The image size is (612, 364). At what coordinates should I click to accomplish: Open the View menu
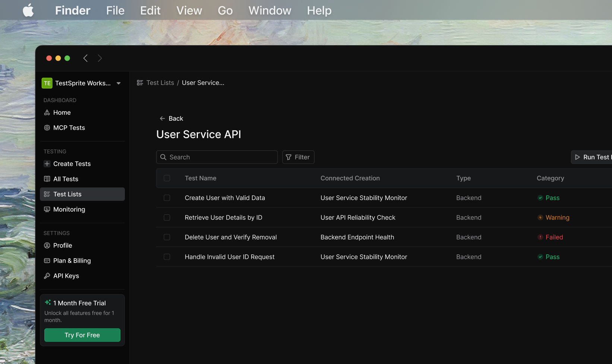(x=189, y=10)
